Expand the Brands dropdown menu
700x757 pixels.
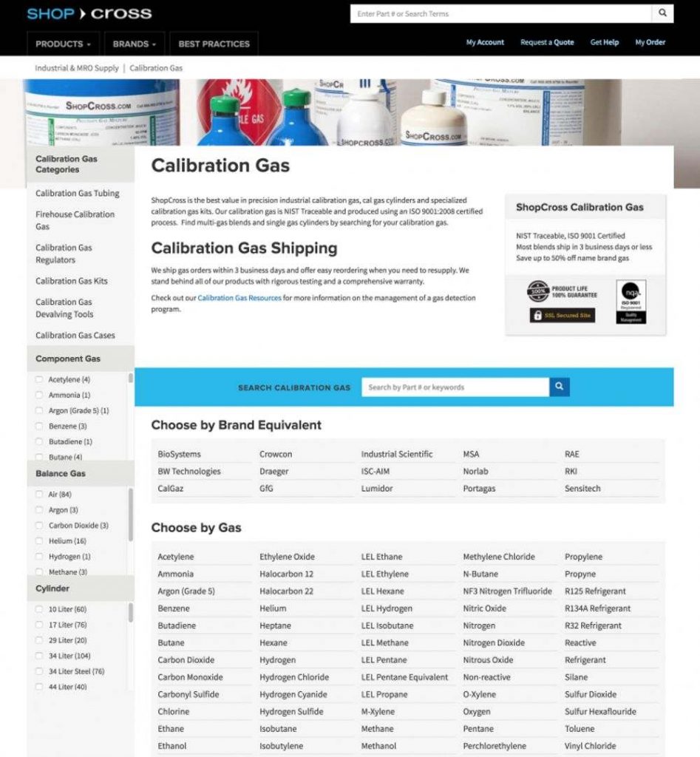click(135, 44)
